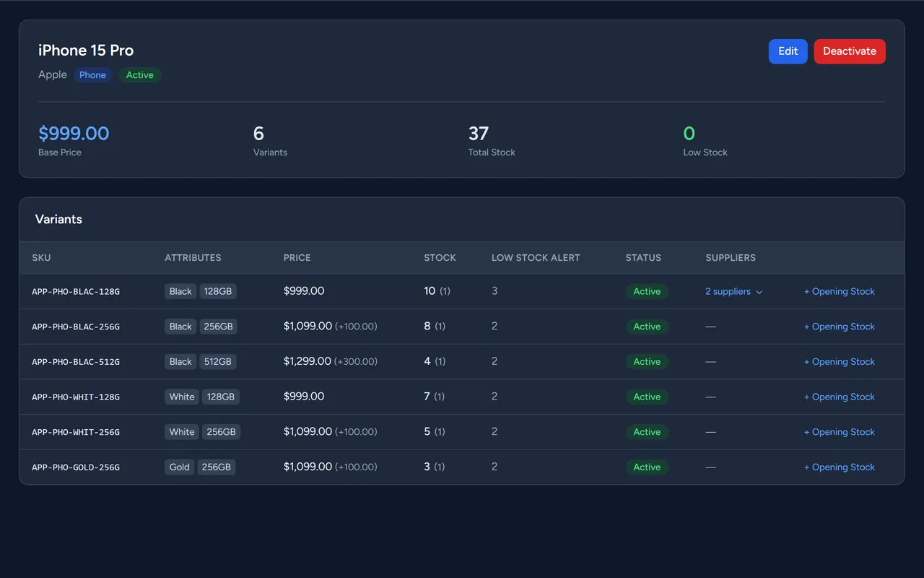Select SKU APP-PHO-GOLD-256G

76,467
